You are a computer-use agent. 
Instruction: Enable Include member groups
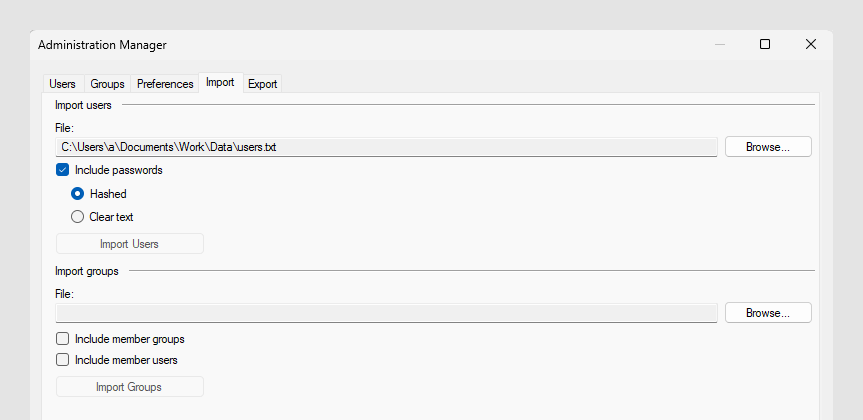[63, 339]
